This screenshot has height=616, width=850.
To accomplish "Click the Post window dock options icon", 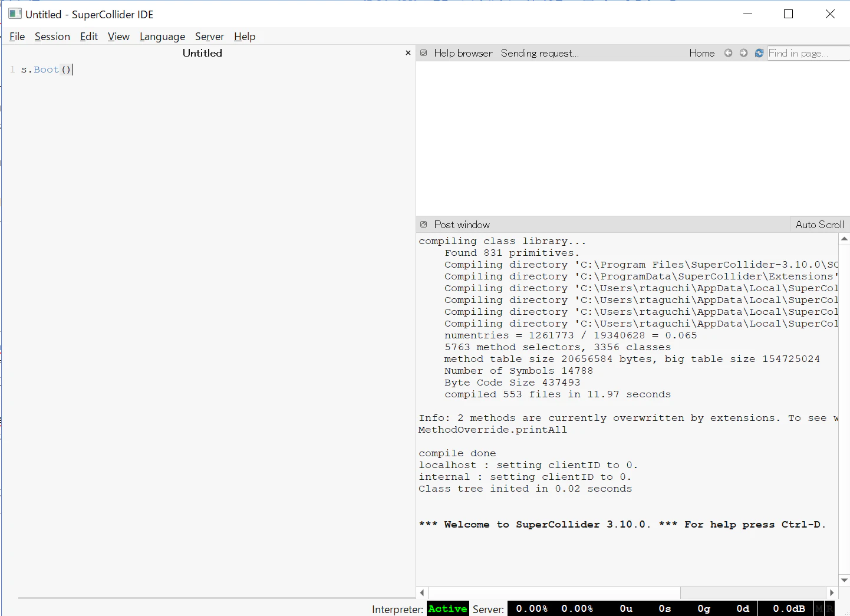I will tap(423, 225).
